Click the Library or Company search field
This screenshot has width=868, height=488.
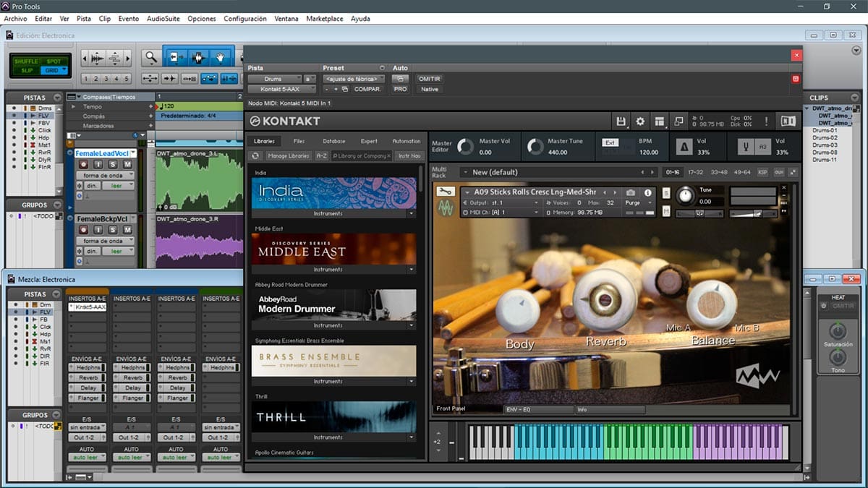click(361, 155)
